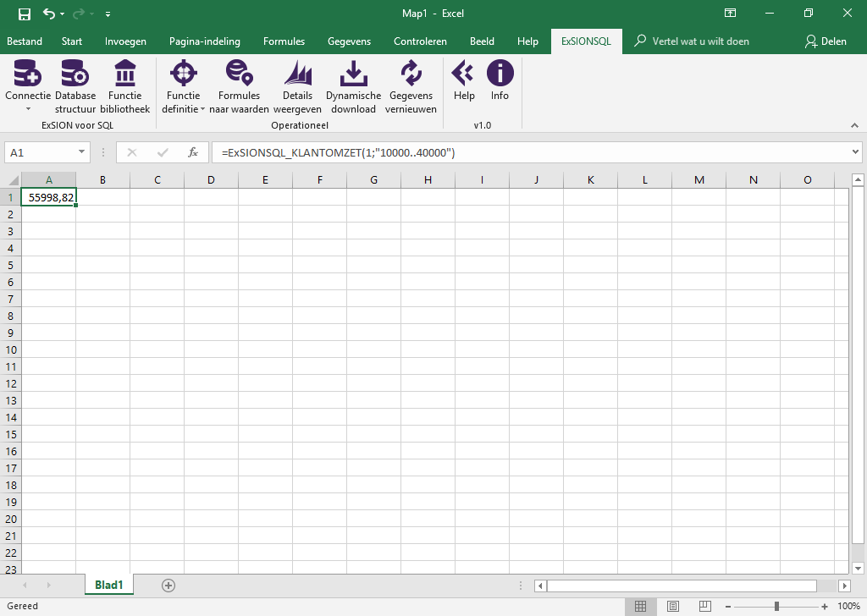This screenshot has width=867, height=616.
Task: Go to the previous sheet arrow
Action: pyautogui.click(x=25, y=585)
